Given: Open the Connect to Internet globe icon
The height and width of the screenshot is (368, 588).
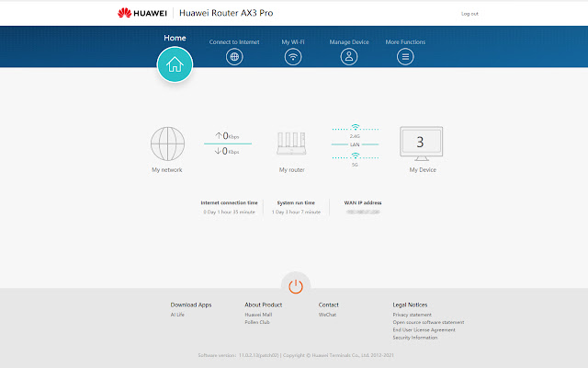Looking at the screenshot, I should 234,57.
